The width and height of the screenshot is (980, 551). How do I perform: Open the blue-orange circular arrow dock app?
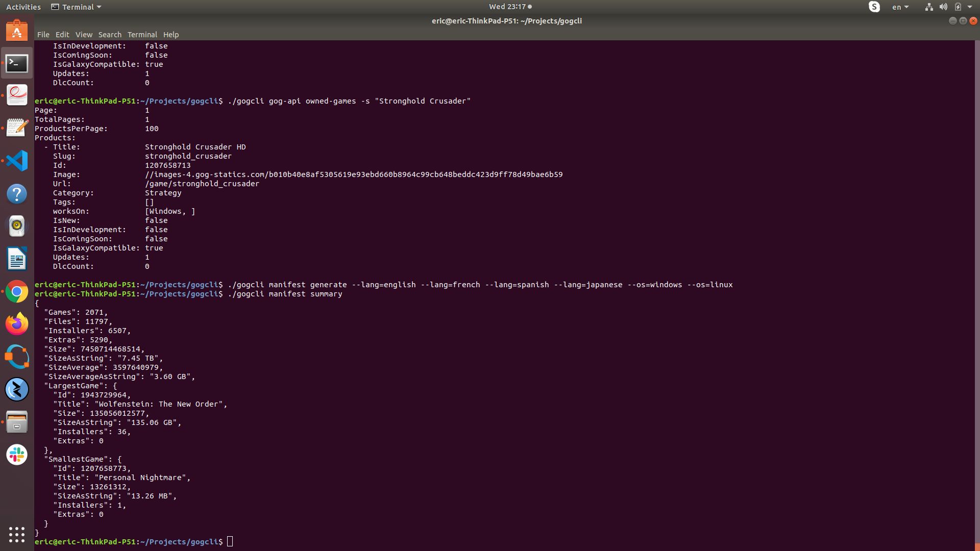(x=17, y=357)
